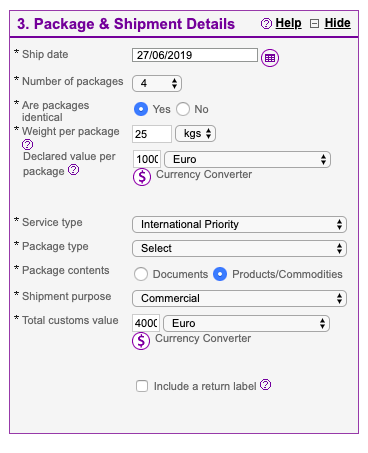Click the Ship date text field
The height and width of the screenshot is (453, 368).
(x=195, y=55)
